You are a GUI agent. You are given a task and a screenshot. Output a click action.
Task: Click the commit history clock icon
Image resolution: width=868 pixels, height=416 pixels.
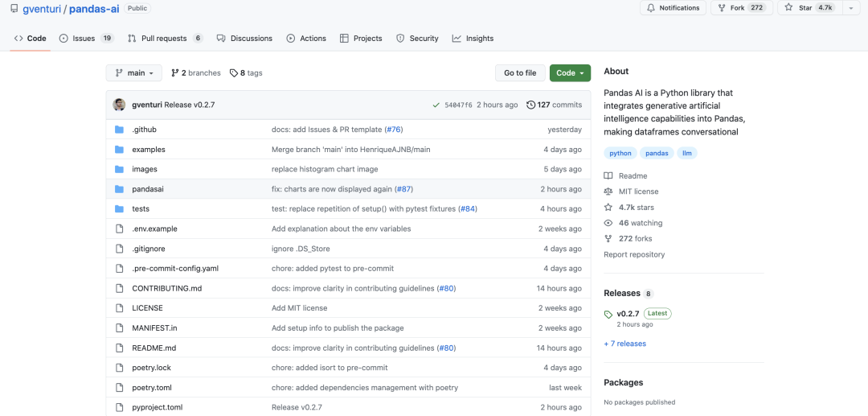pyautogui.click(x=530, y=105)
